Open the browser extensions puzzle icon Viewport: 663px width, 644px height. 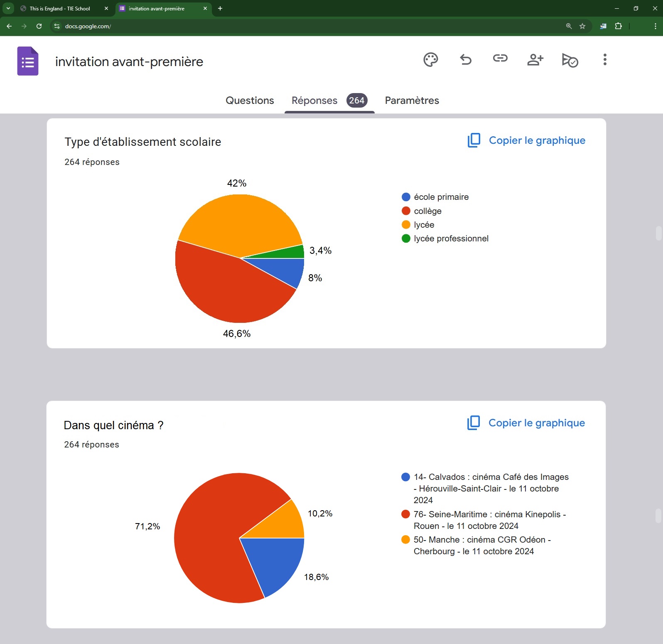618,26
